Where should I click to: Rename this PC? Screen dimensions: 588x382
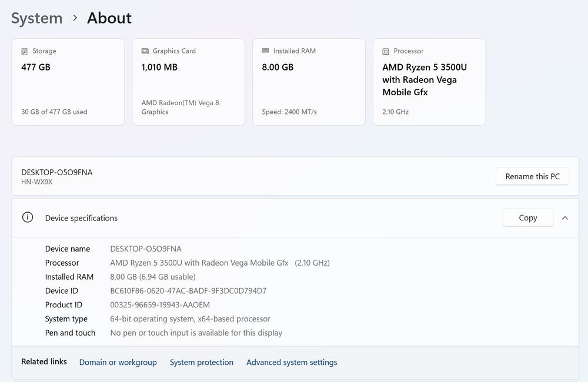coord(532,176)
